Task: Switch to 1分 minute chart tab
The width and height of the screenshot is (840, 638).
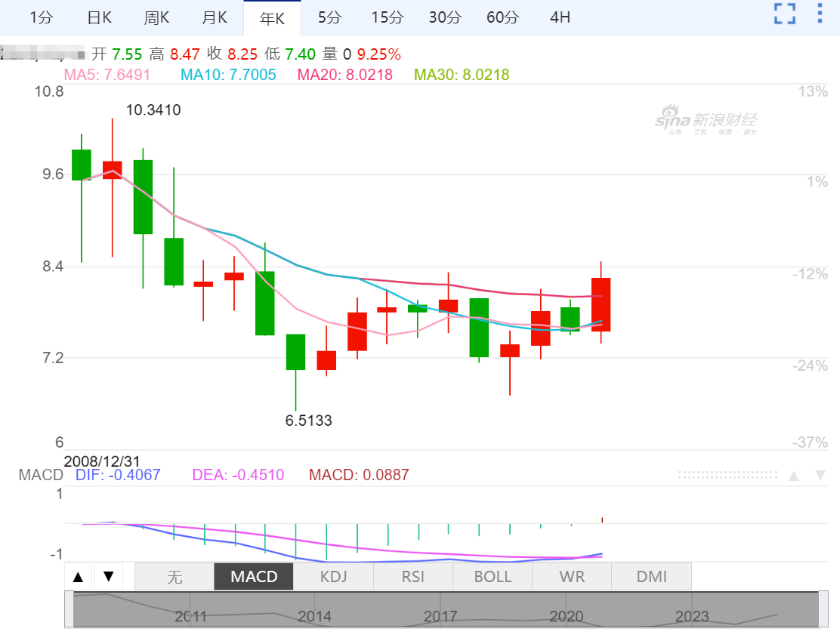Action: click(41, 18)
